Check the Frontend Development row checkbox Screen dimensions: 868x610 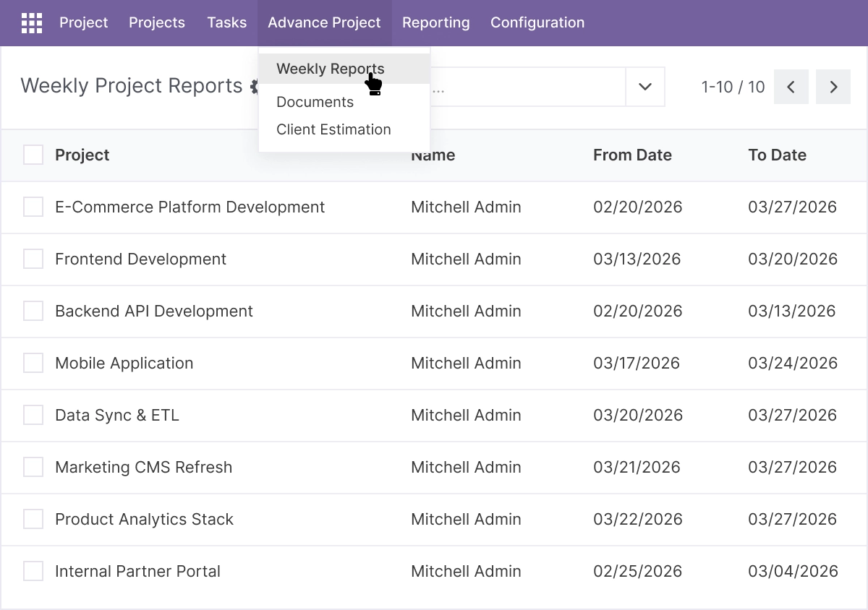33,259
